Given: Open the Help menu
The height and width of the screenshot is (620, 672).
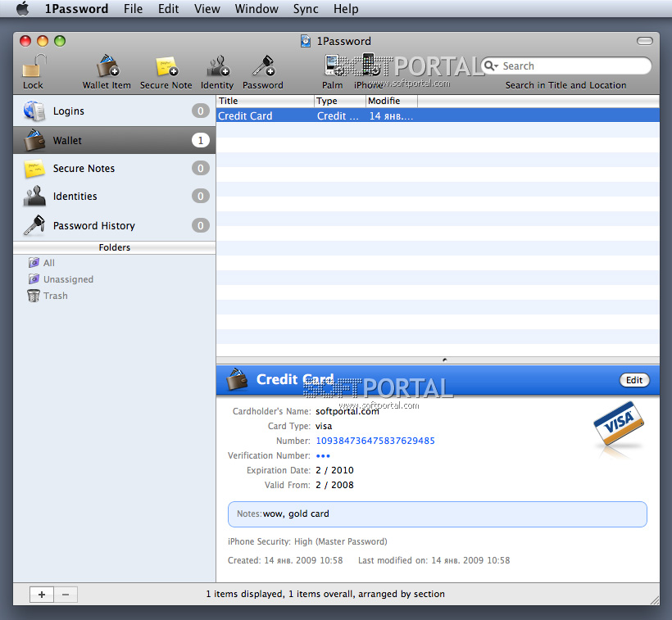Looking at the screenshot, I should [x=346, y=8].
